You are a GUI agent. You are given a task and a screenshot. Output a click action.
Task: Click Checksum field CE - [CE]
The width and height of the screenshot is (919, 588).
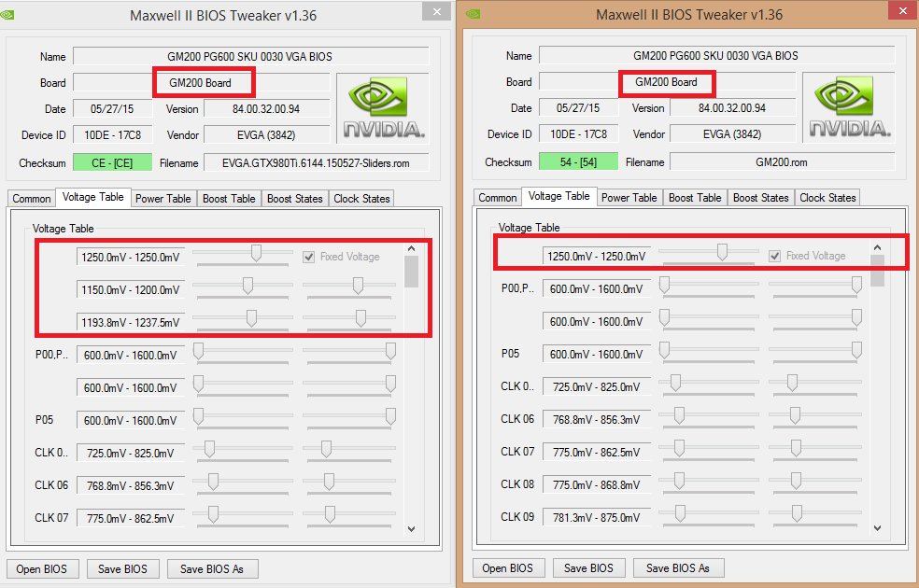coord(112,162)
